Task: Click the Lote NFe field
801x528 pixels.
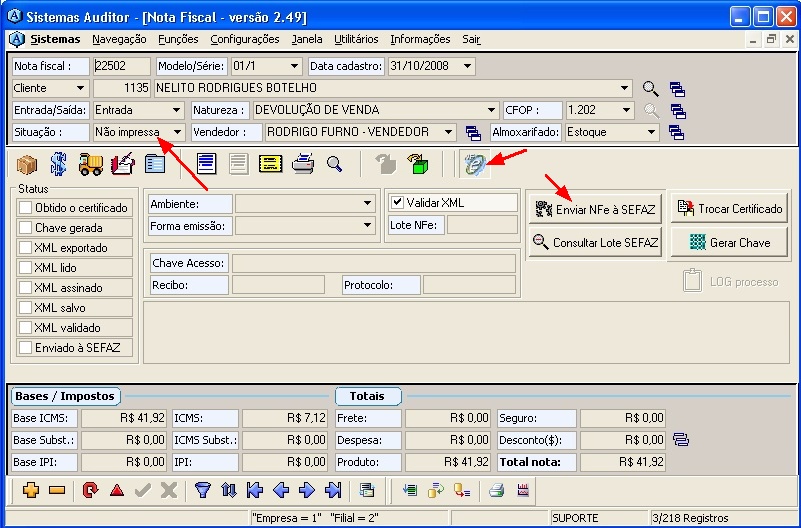Action: (482, 225)
